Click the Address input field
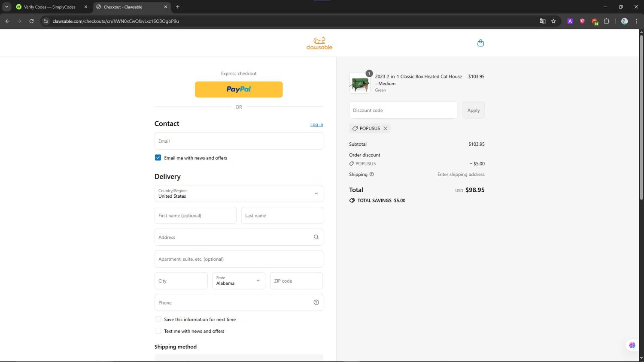The height and width of the screenshot is (362, 644). (x=239, y=237)
